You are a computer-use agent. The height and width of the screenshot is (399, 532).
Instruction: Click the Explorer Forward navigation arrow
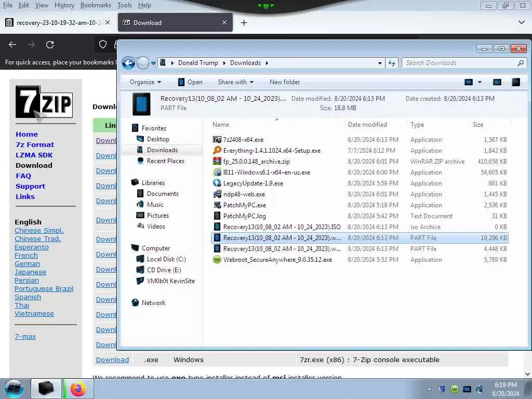click(x=143, y=63)
